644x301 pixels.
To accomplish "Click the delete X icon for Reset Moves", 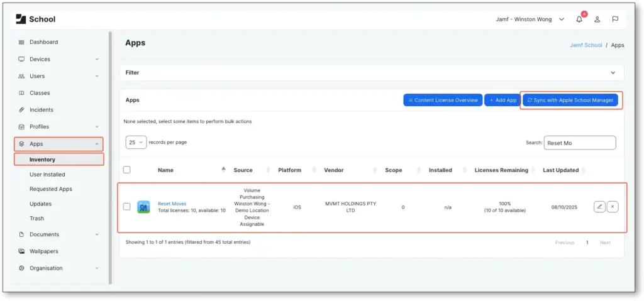I will (x=613, y=206).
